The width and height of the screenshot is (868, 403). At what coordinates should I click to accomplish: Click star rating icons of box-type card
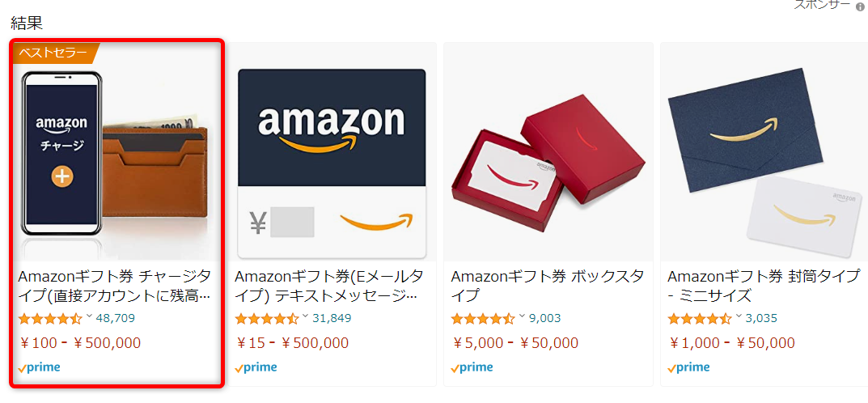482,319
